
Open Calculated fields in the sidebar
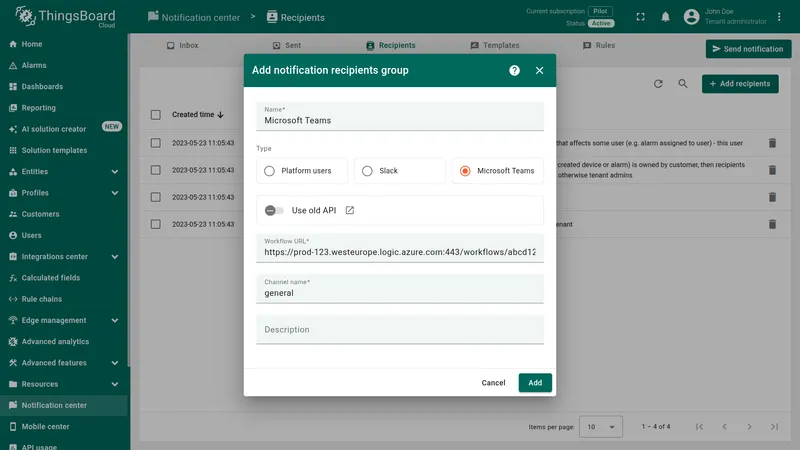[x=64, y=278]
